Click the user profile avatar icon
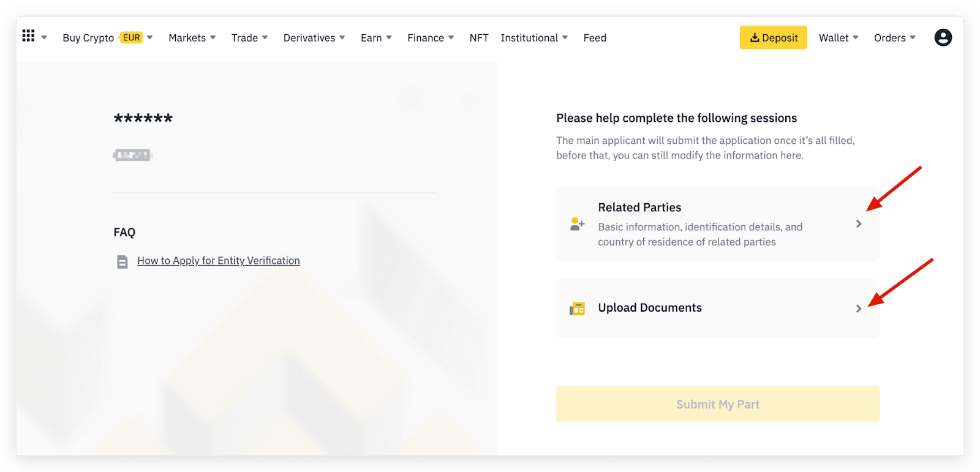The image size is (980, 472). (943, 37)
